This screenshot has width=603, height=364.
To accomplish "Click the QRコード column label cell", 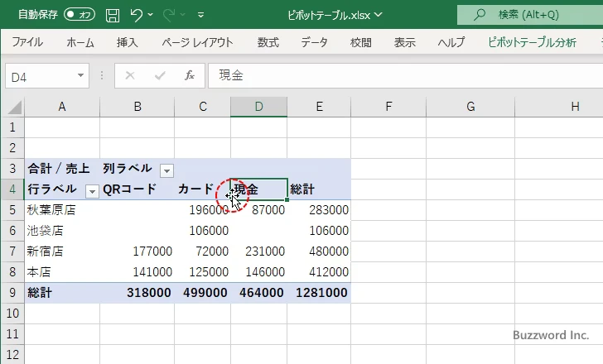I will pyautogui.click(x=137, y=189).
